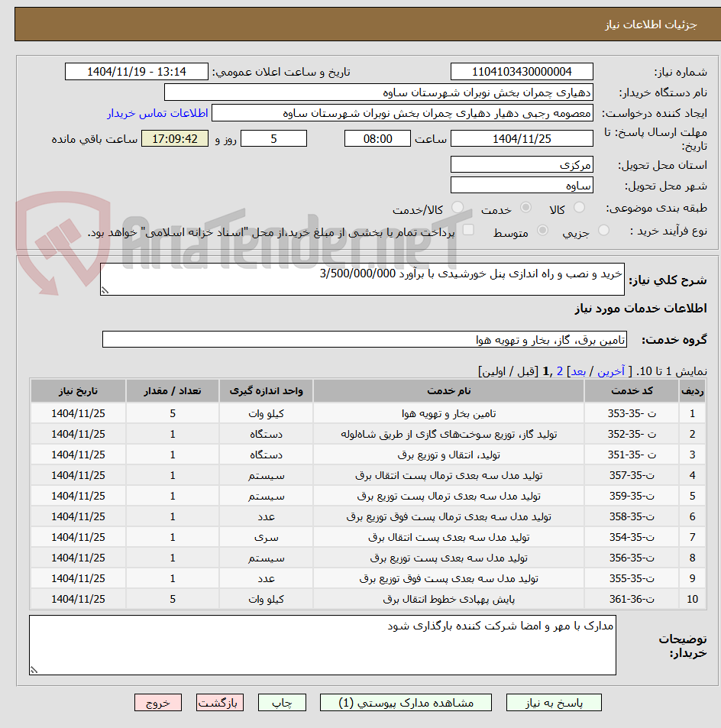Image resolution: width=721 pixels, height=728 pixels.
Task: Click the remaining time field 17:09:42
Action: 175,138
